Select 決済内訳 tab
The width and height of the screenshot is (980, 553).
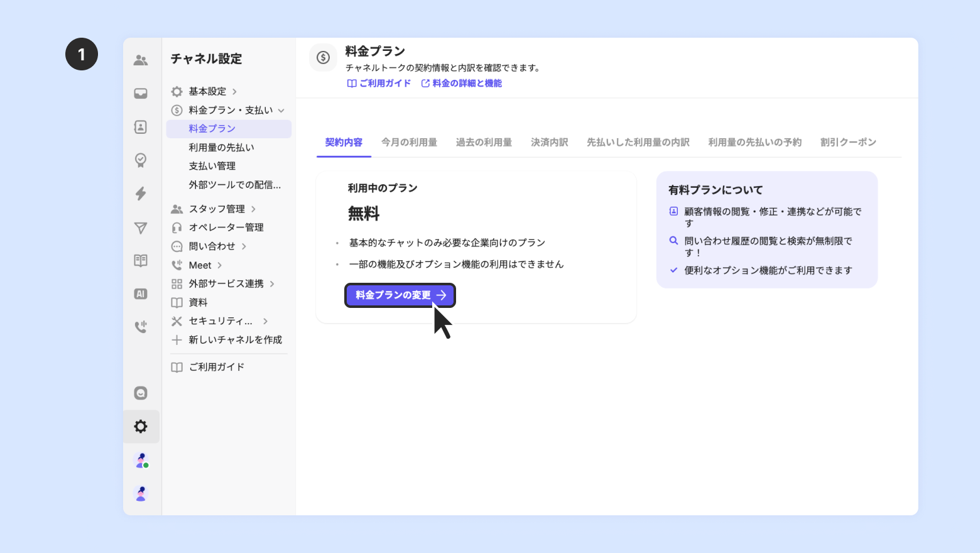click(x=549, y=143)
